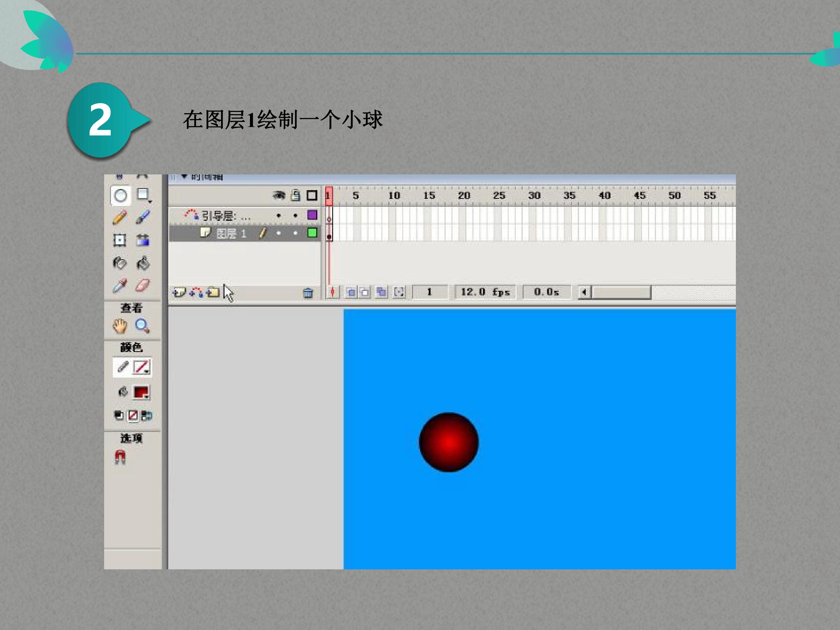Open the stroke color dropdown swatch

point(142,367)
